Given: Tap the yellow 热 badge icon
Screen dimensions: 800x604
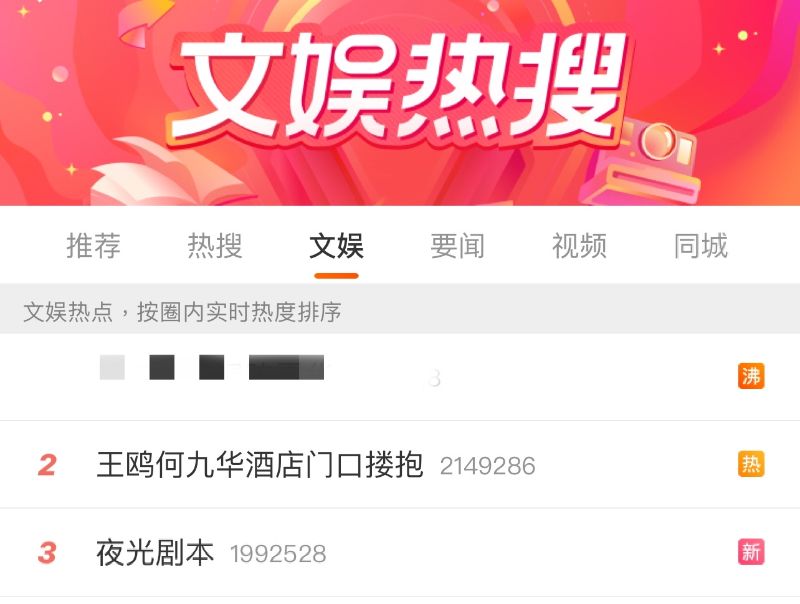Looking at the screenshot, I should tap(751, 464).
